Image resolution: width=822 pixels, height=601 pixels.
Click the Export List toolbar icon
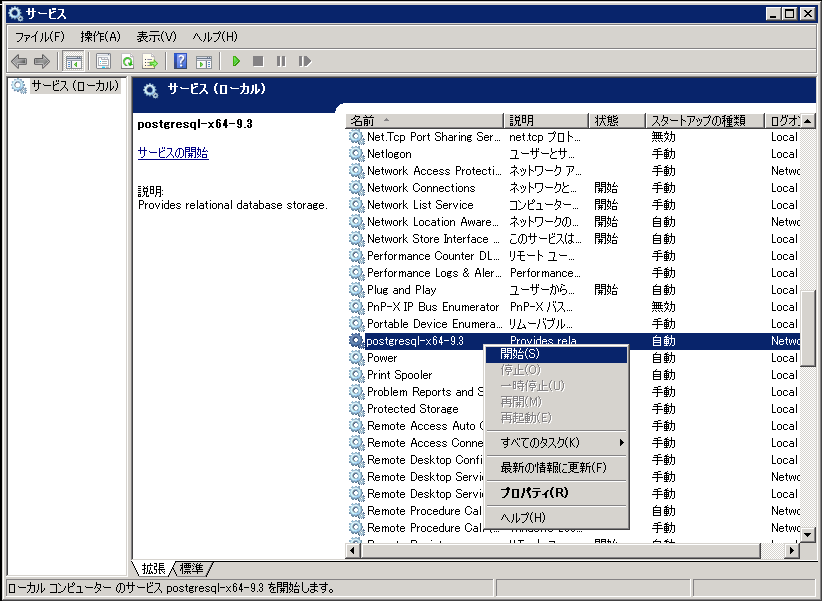(150, 61)
